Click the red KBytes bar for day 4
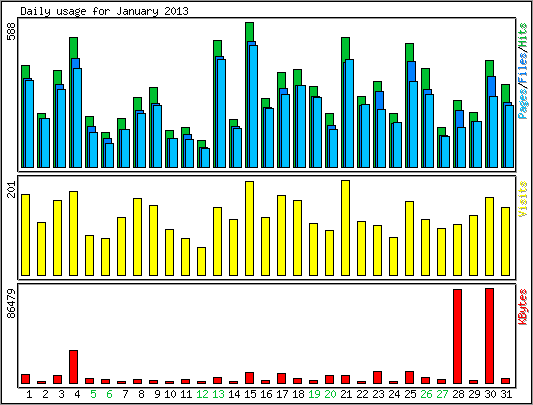The width and height of the screenshot is (533, 405). pos(73,367)
